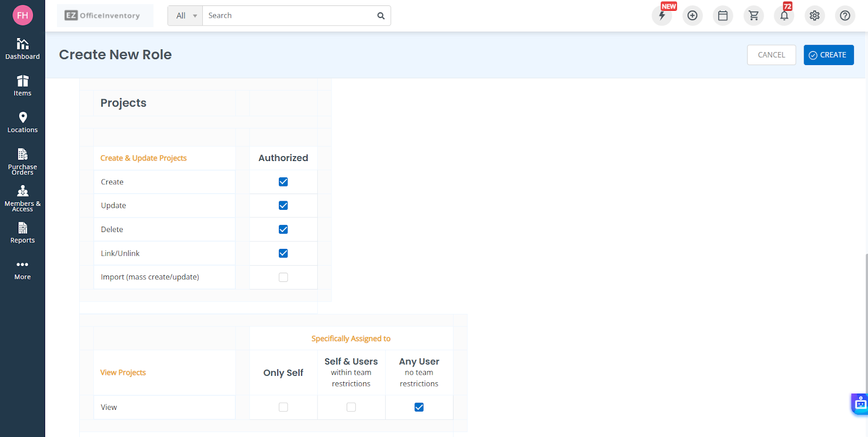This screenshot has height=437, width=868.
Task: Click the CANCEL button
Action: [x=771, y=55]
